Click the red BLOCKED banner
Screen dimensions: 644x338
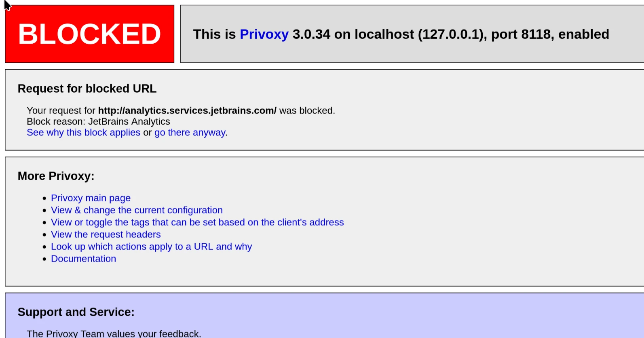[89, 34]
